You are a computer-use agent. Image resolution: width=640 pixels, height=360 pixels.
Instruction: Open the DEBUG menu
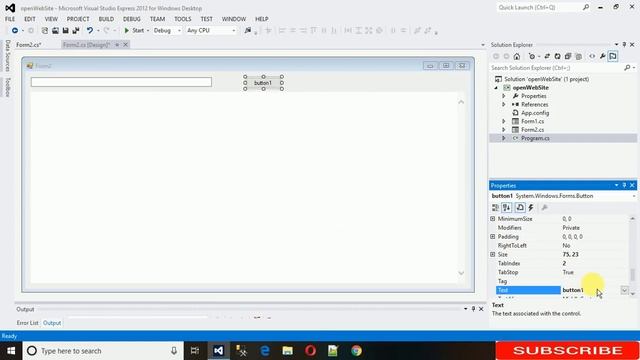pyautogui.click(x=131, y=19)
